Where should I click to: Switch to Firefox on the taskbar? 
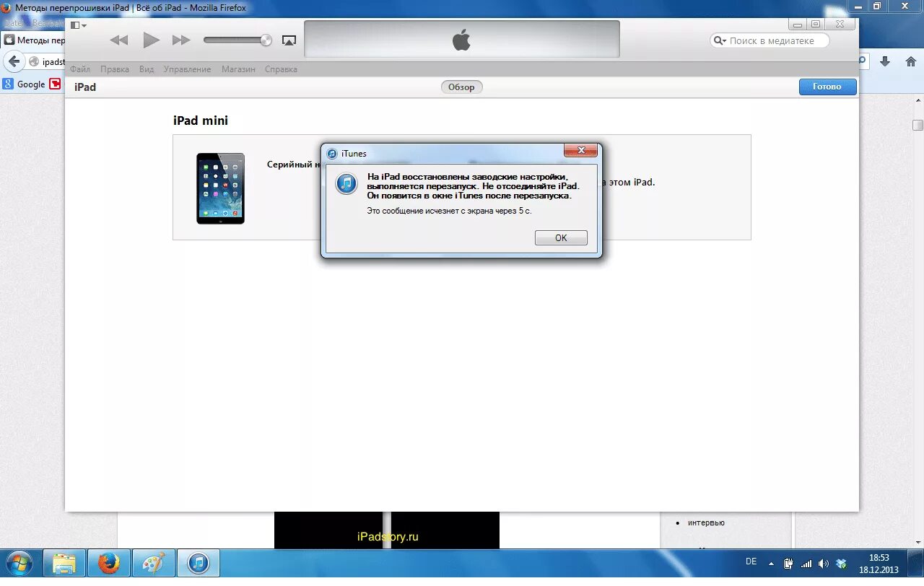(x=109, y=563)
